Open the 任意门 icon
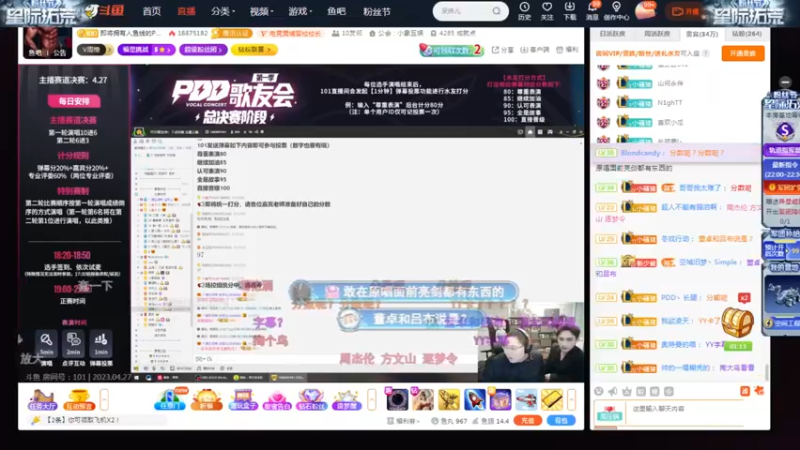The image size is (800, 450). [170, 399]
